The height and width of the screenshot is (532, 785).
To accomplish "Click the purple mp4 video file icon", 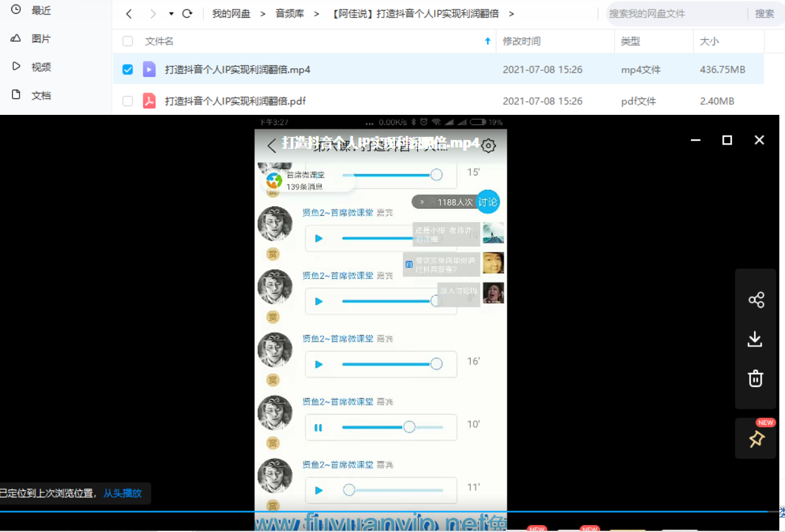I will point(149,69).
